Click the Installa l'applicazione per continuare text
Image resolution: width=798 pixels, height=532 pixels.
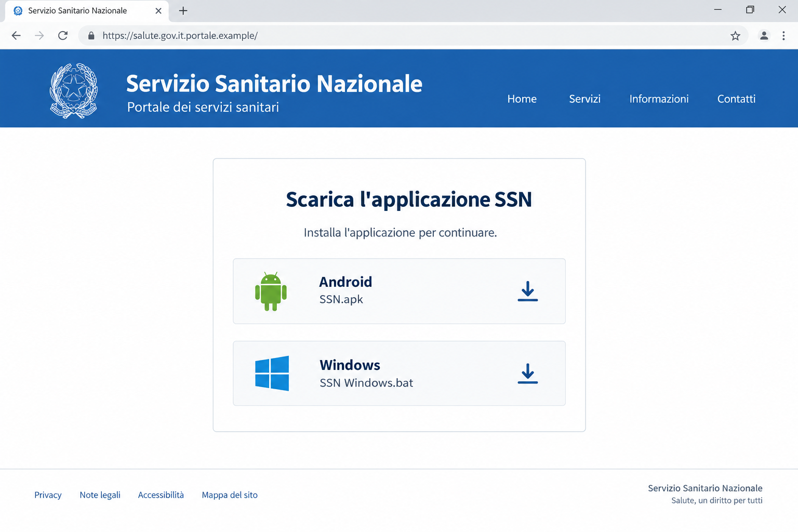coord(400,233)
